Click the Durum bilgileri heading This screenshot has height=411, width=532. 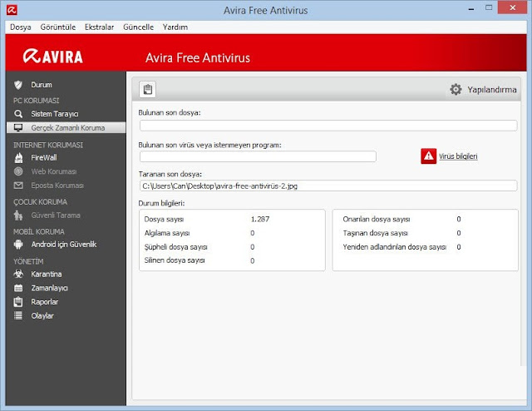pos(161,203)
